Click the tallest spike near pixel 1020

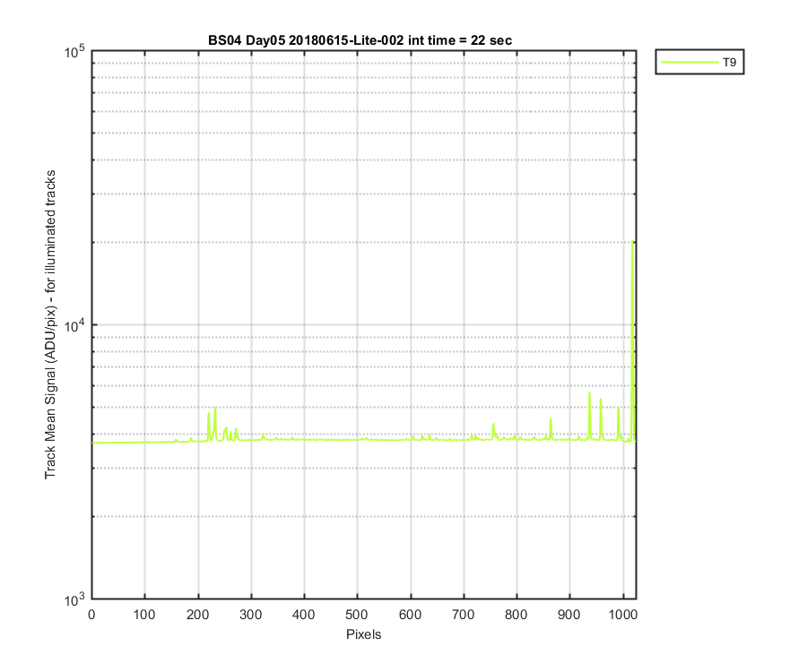tap(632, 241)
